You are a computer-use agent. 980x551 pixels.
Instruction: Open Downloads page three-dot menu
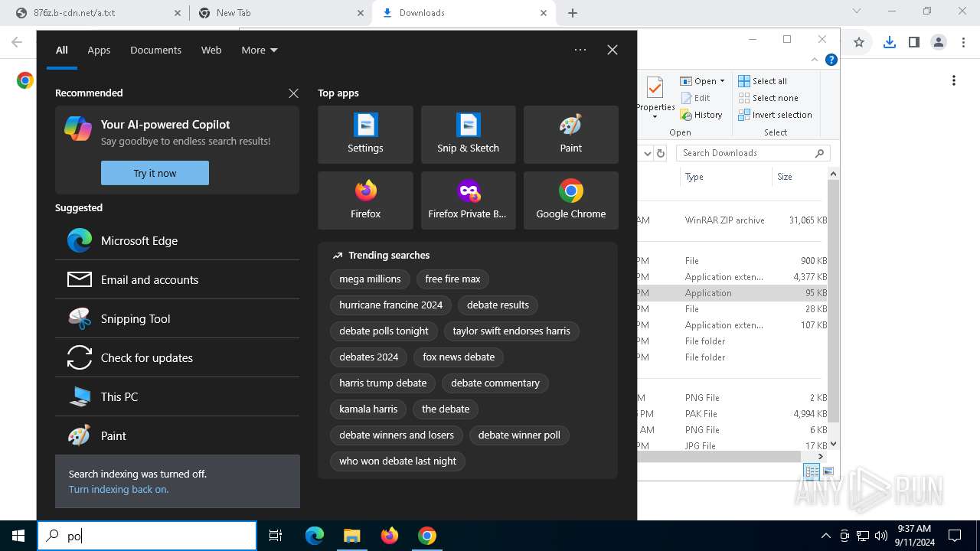pyautogui.click(x=954, y=80)
